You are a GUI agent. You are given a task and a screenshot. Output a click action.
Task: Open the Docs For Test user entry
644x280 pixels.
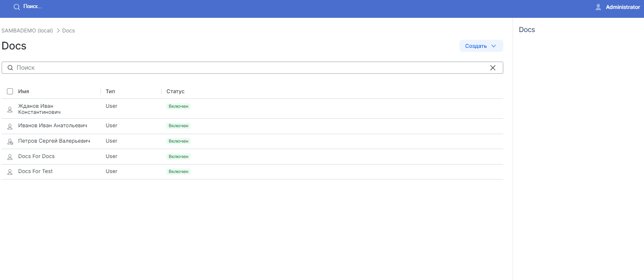(x=36, y=171)
